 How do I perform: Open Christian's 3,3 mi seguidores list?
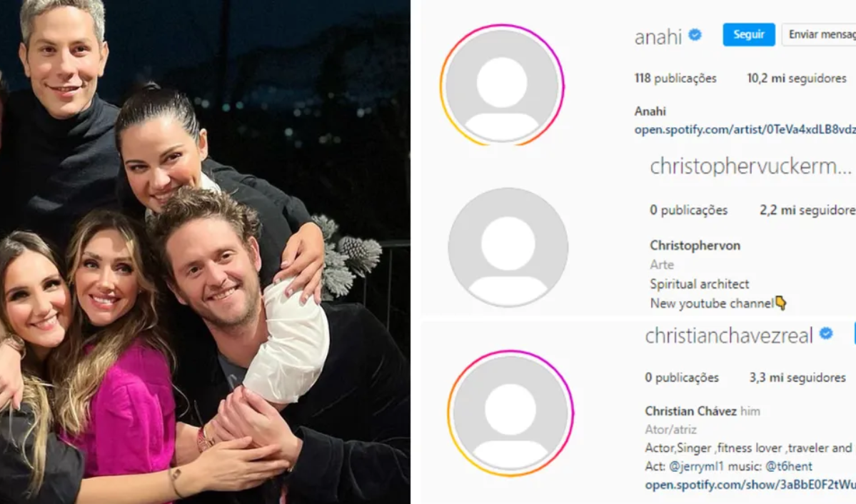797,378
